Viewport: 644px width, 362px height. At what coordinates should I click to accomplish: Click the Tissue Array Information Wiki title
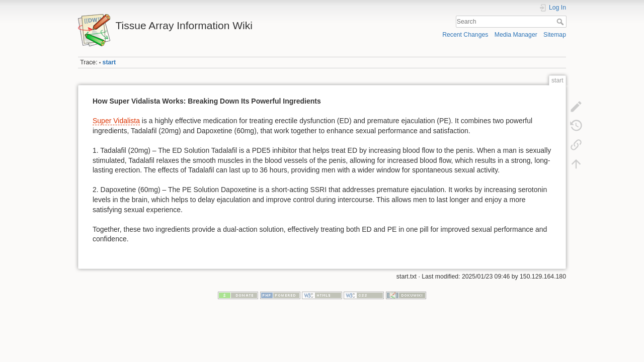tap(184, 26)
